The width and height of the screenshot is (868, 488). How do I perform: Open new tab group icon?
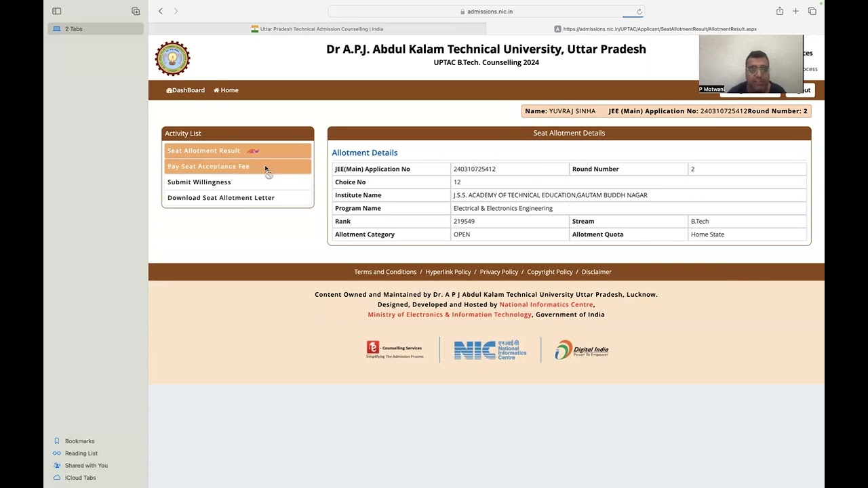pos(136,11)
